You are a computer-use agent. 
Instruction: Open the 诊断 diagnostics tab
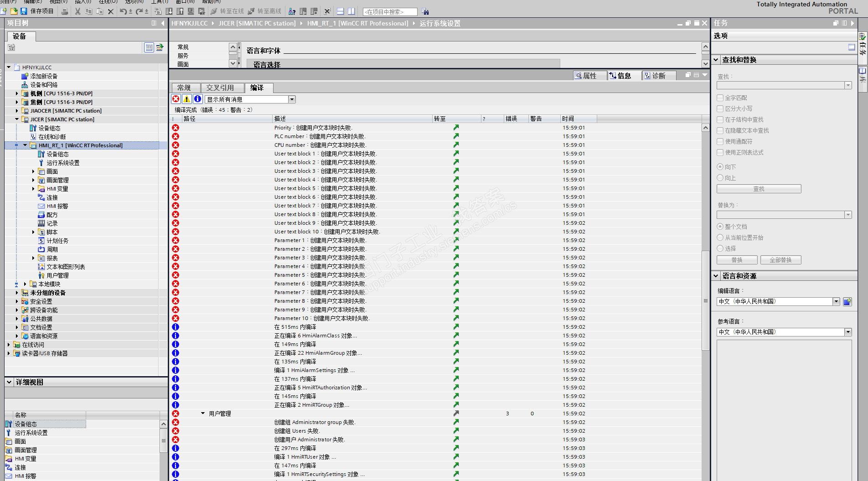pos(659,76)
